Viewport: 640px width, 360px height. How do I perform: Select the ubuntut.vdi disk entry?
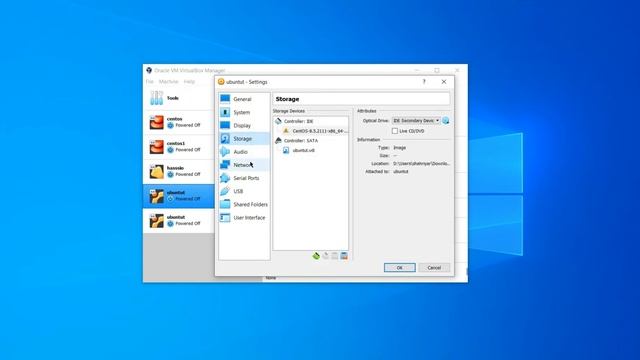[303, 150]
